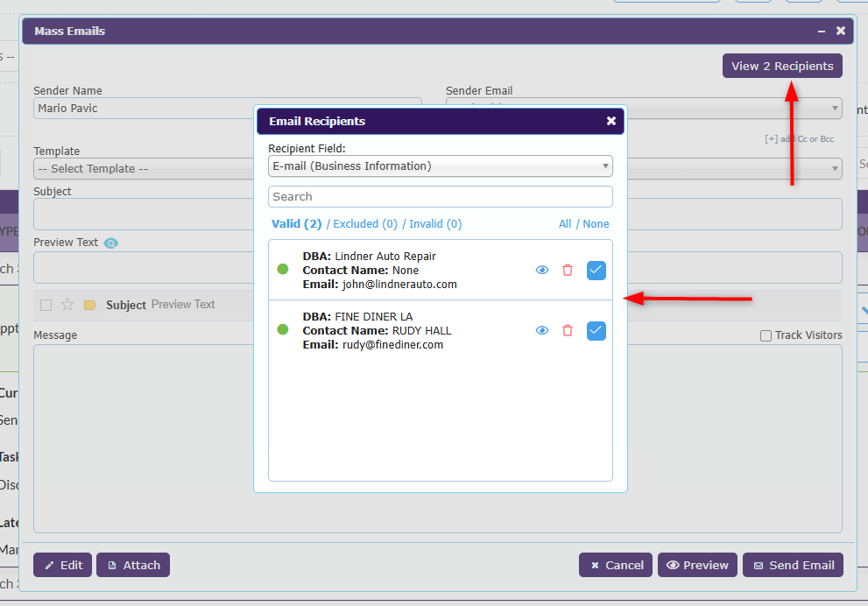The width and height of the screenshot is (868, 606).
Task: Click the yellow label tag icon
Action: click(89, 305)
